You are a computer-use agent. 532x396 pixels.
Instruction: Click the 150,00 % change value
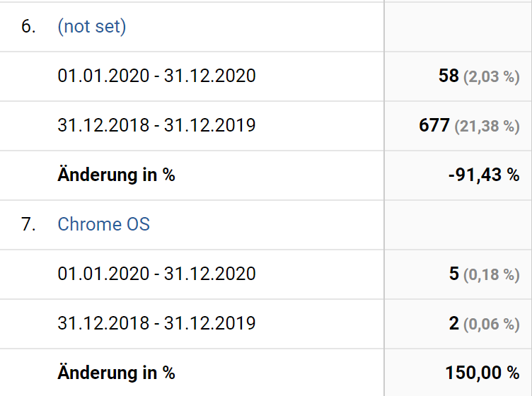(482, 373)
